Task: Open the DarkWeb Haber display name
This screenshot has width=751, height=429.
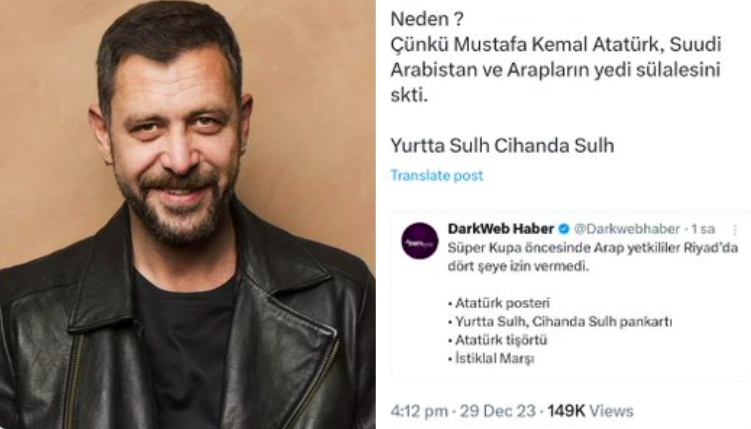Action: point(501,229)
